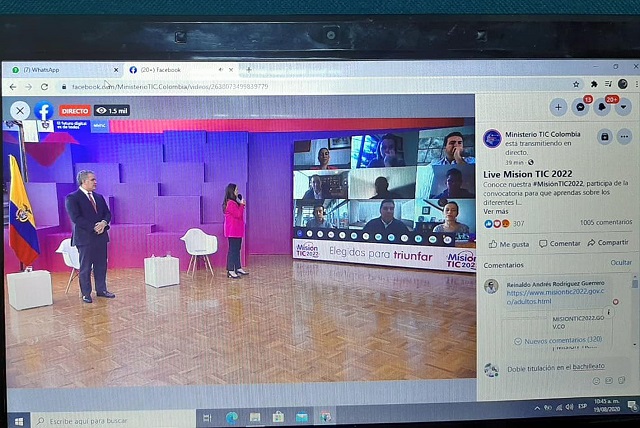This screenshot has width=640, height=428.
Task: Open the Mail app on the taskbar
Action: 302,417
